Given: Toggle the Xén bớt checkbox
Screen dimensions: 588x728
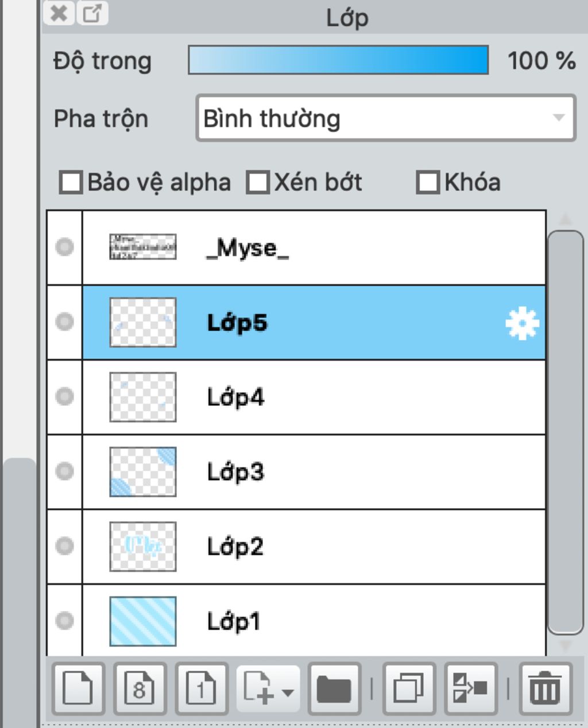Looking at the screenshot, I should click(x=258, y=183).
